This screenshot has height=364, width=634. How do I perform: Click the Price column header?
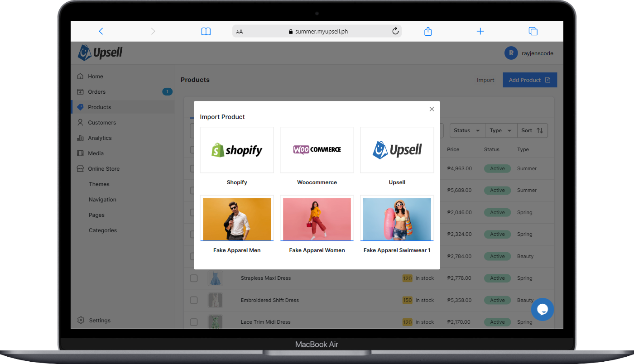[453, 149]
